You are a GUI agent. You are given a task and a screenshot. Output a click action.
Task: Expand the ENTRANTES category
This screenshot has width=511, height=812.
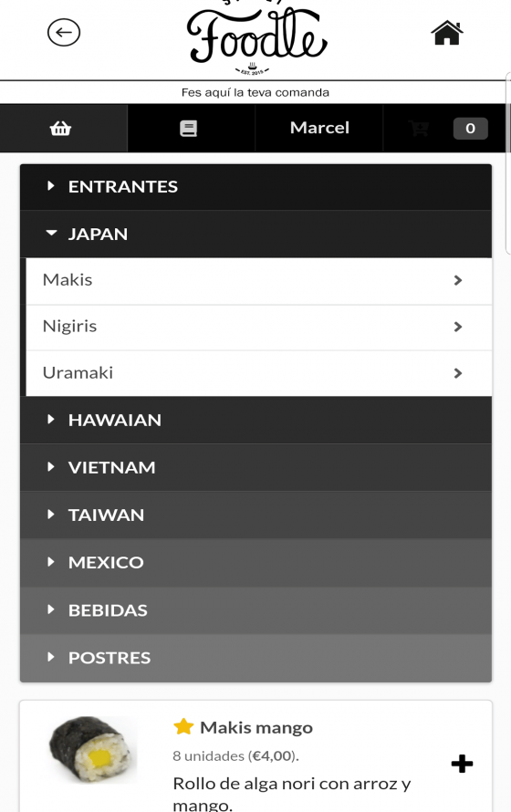(255, 186)
